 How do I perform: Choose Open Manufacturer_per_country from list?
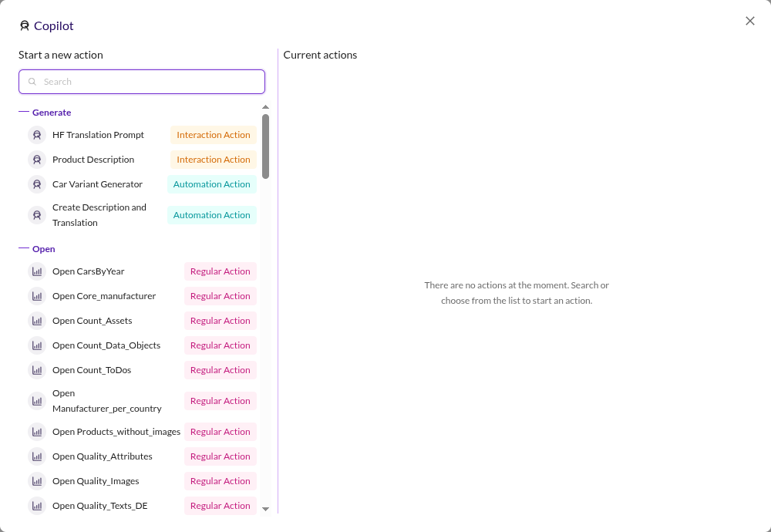tap(142, 401)
